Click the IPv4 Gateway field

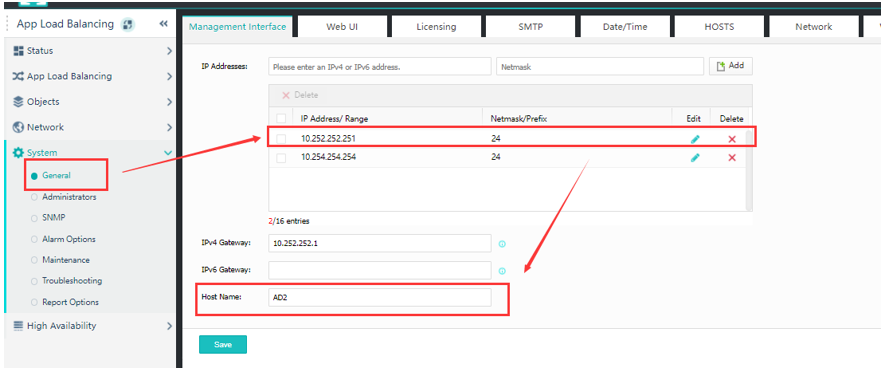(x=380, y=243)
